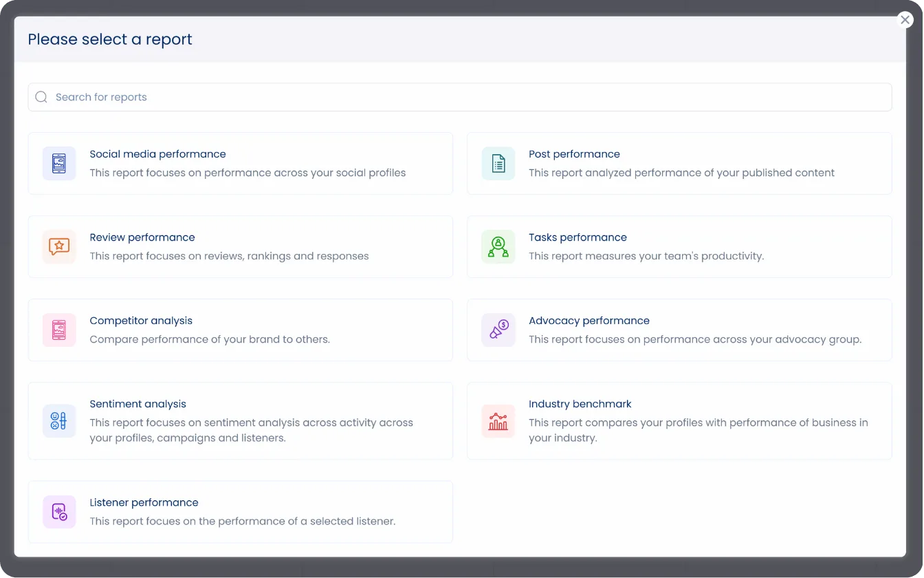Click the Sentiment analysis icon
924x578 pixels.
point(58,420)
